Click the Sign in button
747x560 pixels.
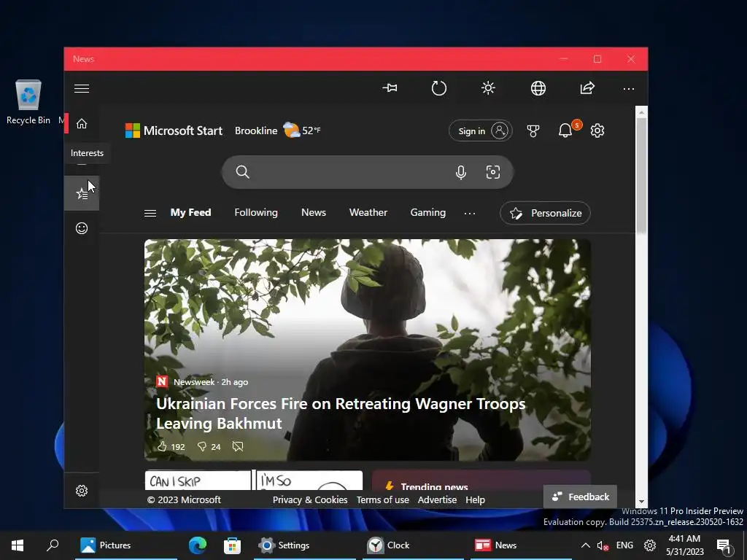pos(480,131)
